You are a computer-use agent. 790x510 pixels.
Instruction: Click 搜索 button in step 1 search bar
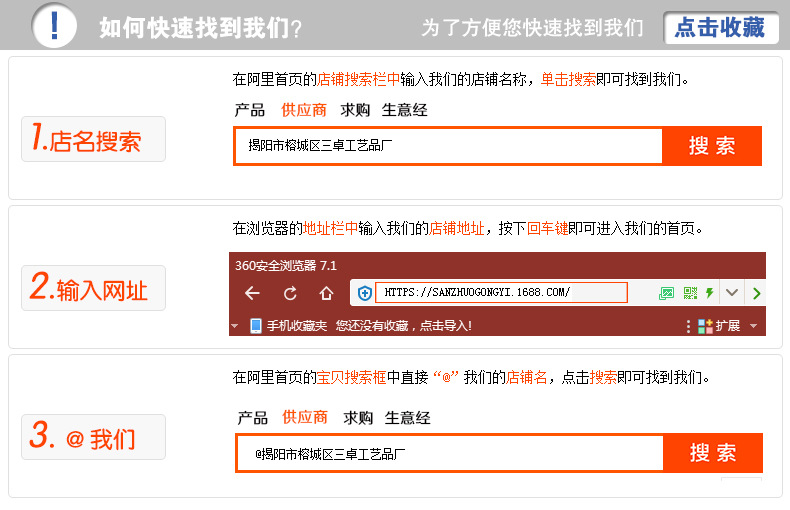point(712,146)
